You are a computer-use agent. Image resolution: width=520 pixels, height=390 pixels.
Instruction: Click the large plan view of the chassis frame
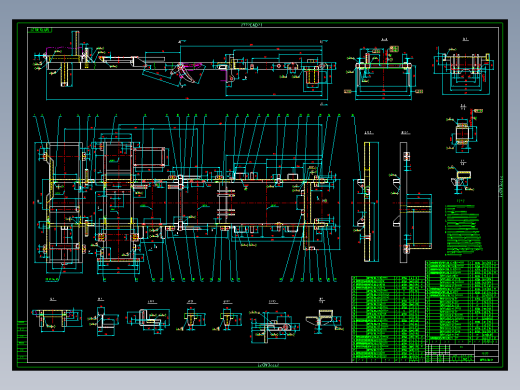click(x=187, y=198)
